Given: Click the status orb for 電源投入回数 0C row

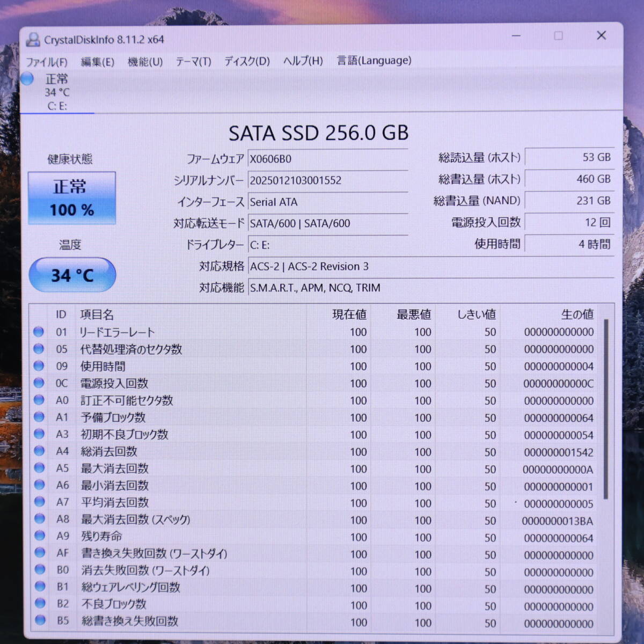Looking at the screenshot, I should click(39, 383).
